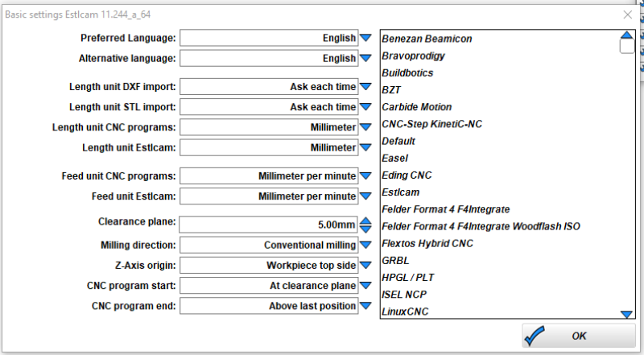Click the Clearance plane 5.00mm field
Viewport: 644px width, 355px height.
click(268, 225)
